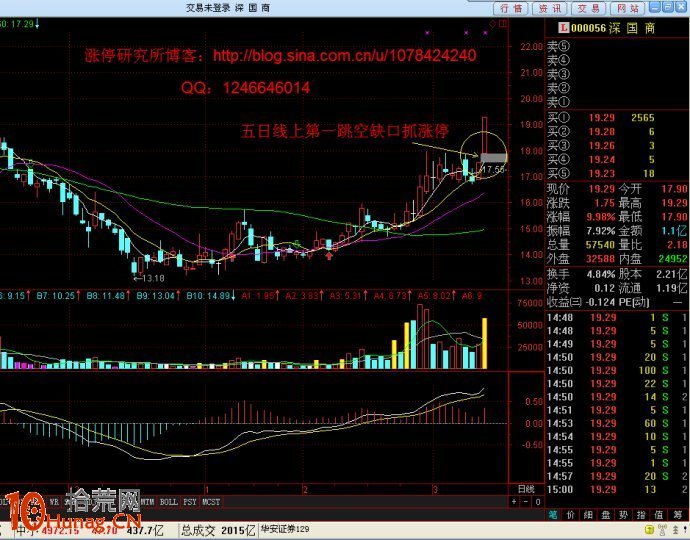Viewport: 690px width, 540px height.
Task: Switch to the 细 (detail) tab
Action: coord(588,515)
